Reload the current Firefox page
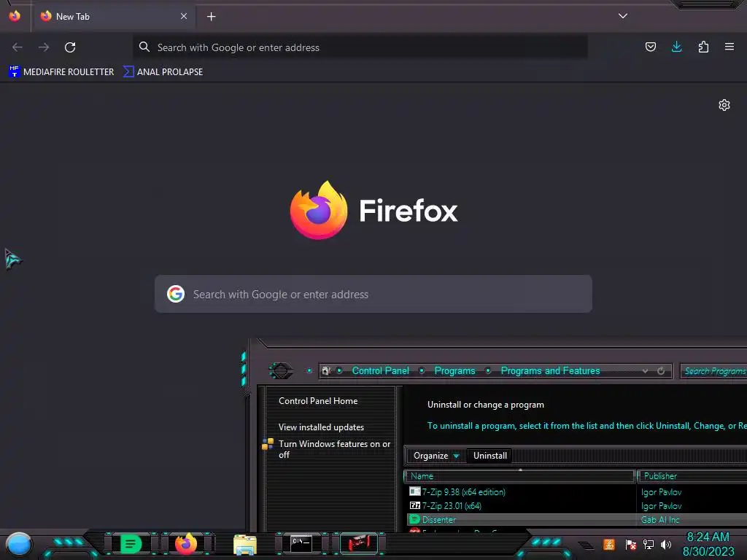The height and width of the screenshot is (560, 747). (70, 47)
